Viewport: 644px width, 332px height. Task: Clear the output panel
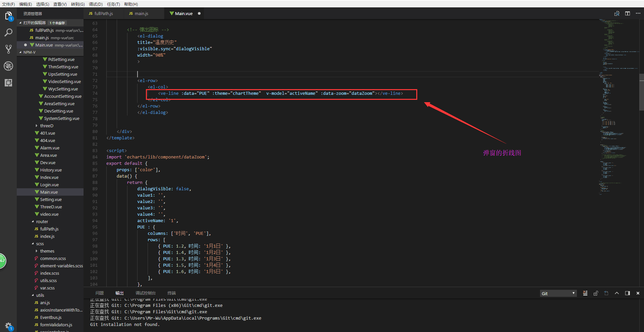pyautogui.click(x=585, y=293)
